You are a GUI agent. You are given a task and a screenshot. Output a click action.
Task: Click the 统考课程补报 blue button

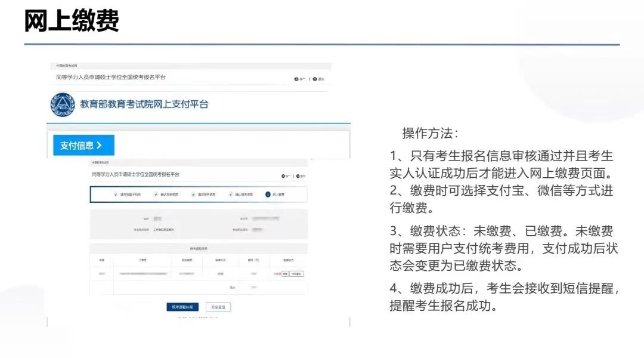click(182, 307)
